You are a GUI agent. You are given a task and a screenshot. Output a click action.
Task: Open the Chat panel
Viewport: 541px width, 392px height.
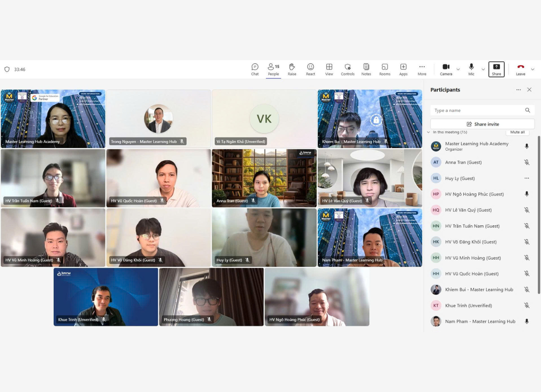point(255,69)
